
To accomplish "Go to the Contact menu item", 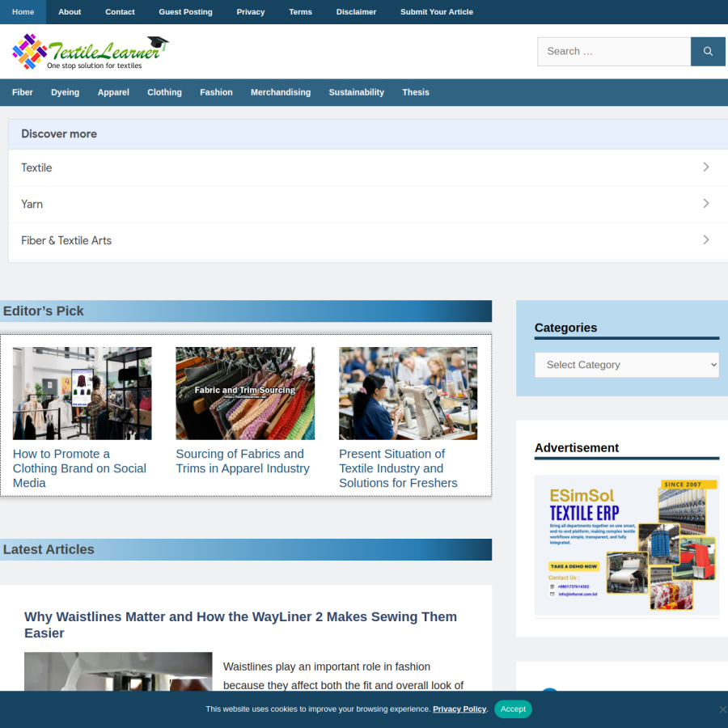I will (x=120, y=12).
